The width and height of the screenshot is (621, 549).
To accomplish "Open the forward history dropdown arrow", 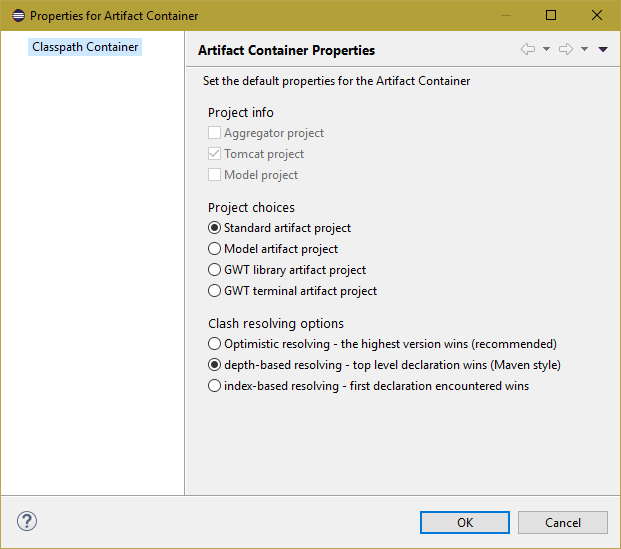I will (584, 49).
